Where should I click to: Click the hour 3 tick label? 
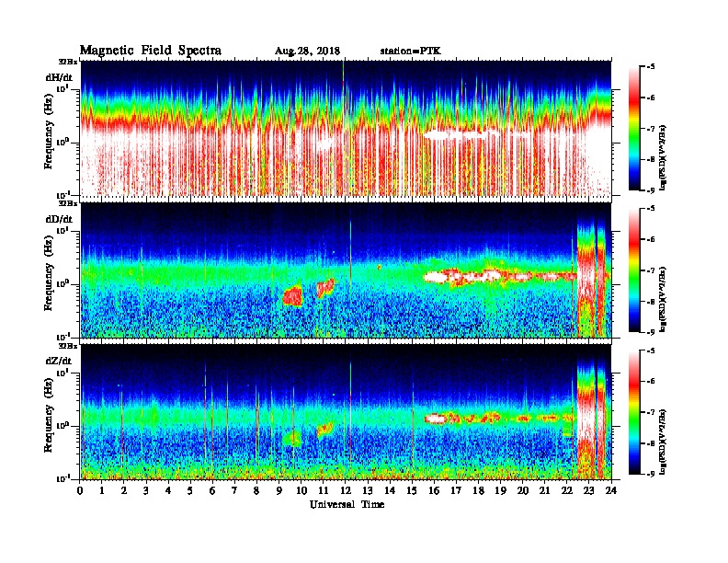click(146, 491)
